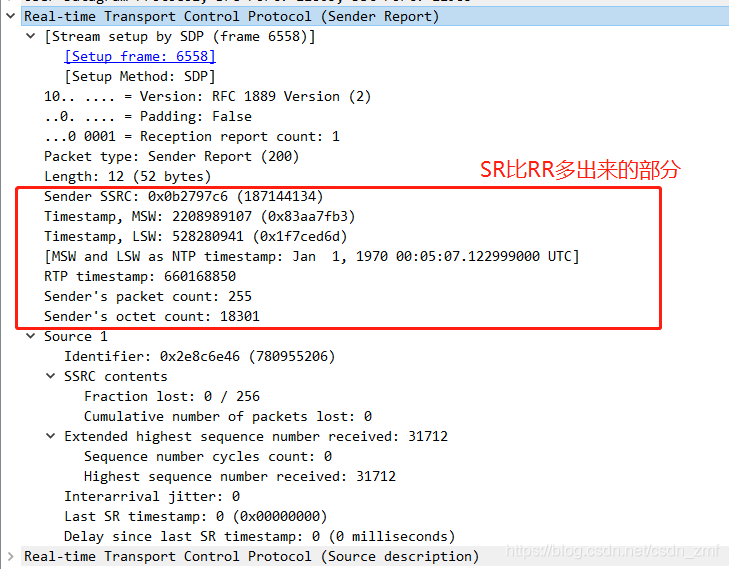This screenshot has height=569, width=729.
Task: Select the Setup Method: SDP row
Action: [140, 76]
